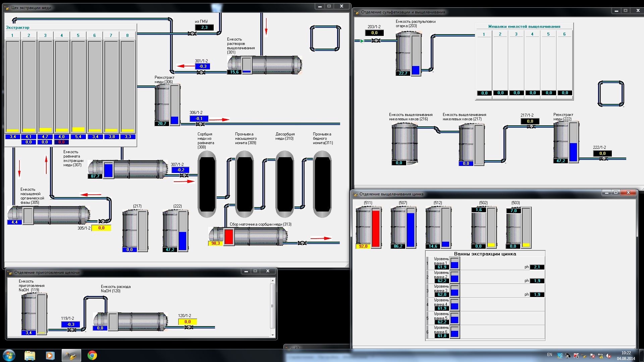Click valve 217/1-2 before re-extract tank 222
Image resolution: width=644 pixels, height=362 pixels.
coord(531,127)
